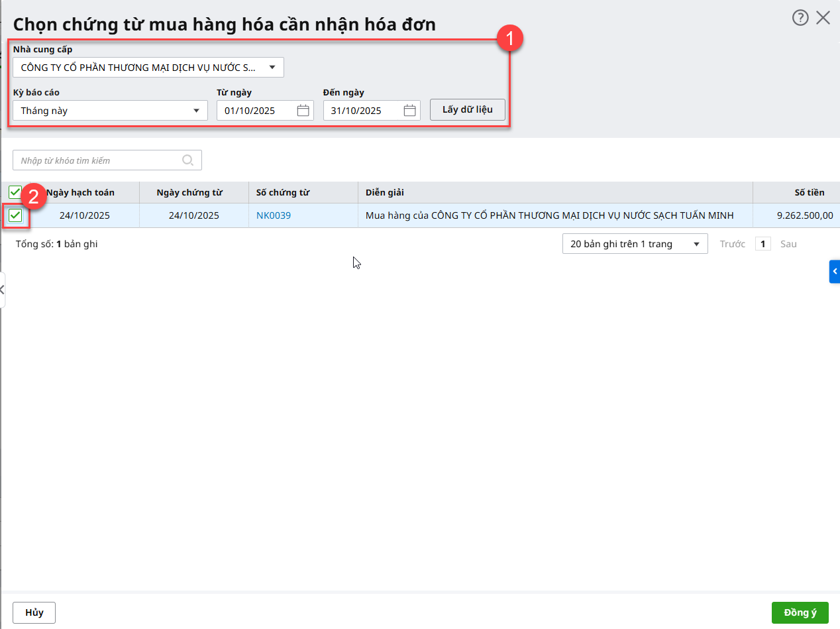Uncheck the NK0039 row checkbox
This screenshot has width=840, height=629.
(15, 215)
